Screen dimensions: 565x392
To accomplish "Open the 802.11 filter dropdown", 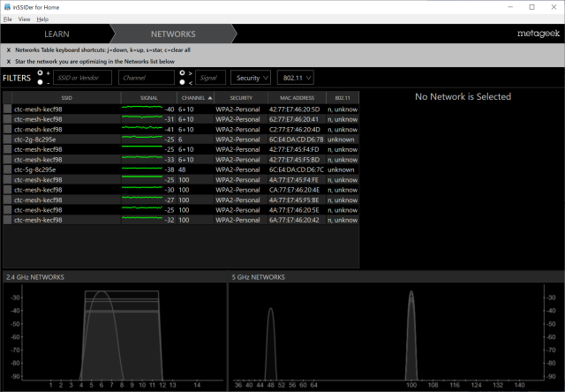I will [x=296, y=78].
